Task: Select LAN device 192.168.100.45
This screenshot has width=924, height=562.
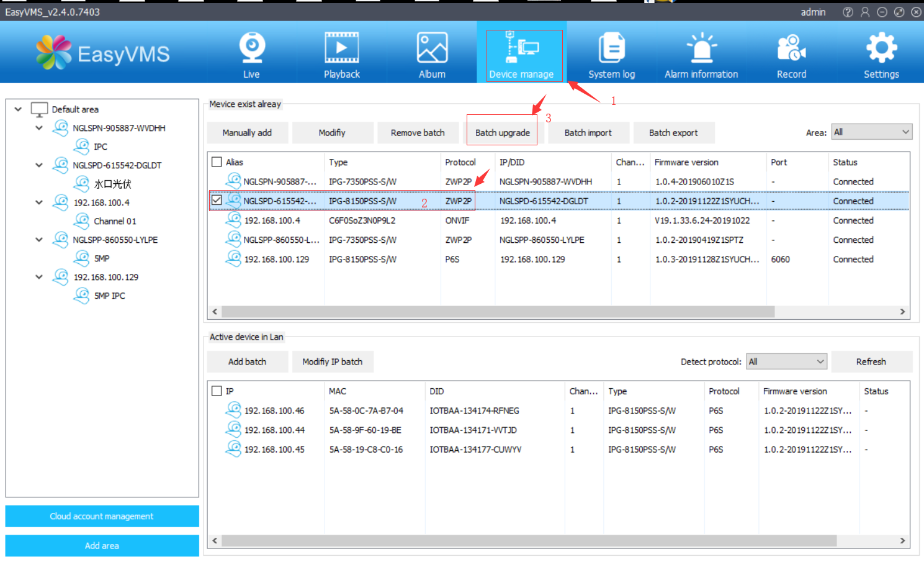Action: [558, 449]
